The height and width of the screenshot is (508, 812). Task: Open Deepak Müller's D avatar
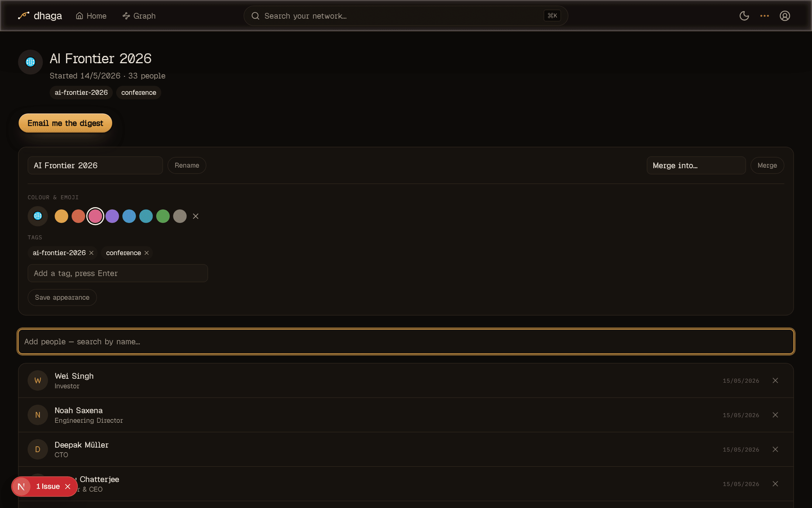coord(38,449)
